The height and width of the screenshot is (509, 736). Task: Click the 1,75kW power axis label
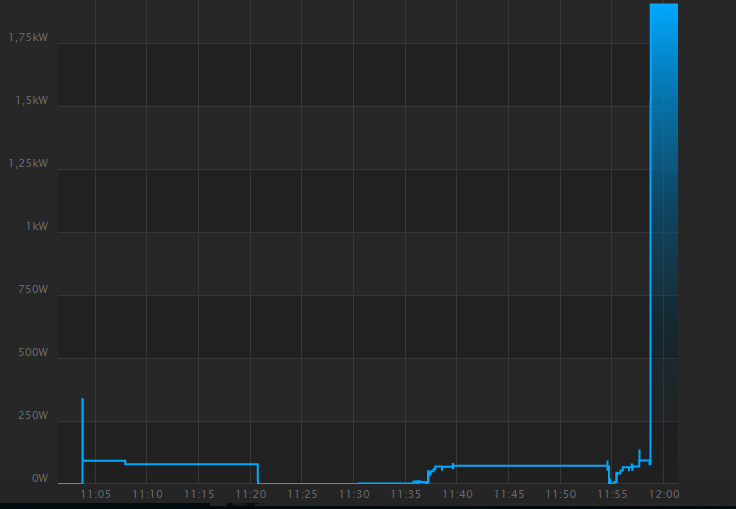tap(28, 37)
